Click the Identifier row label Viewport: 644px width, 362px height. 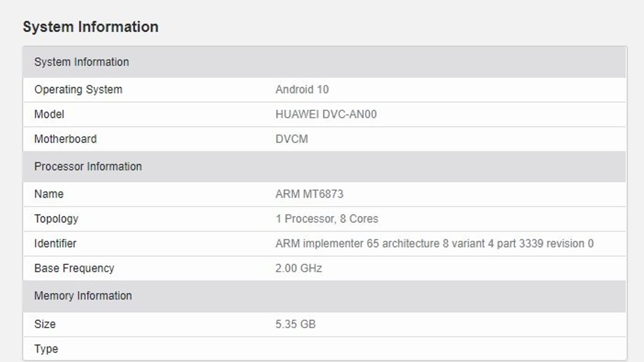[55, 243]
